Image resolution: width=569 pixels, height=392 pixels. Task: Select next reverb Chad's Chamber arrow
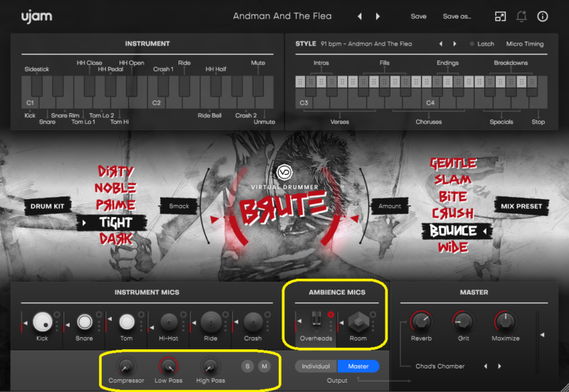tap(500, 366)
